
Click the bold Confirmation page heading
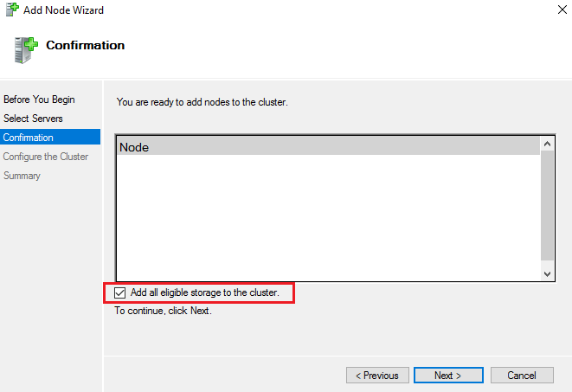(85, 45)
